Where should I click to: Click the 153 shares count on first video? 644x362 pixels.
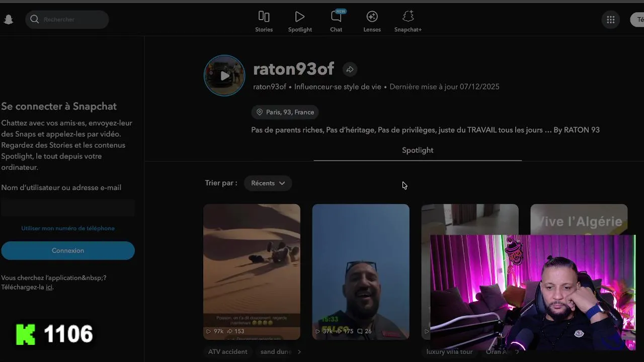click(x=235, y=331)
